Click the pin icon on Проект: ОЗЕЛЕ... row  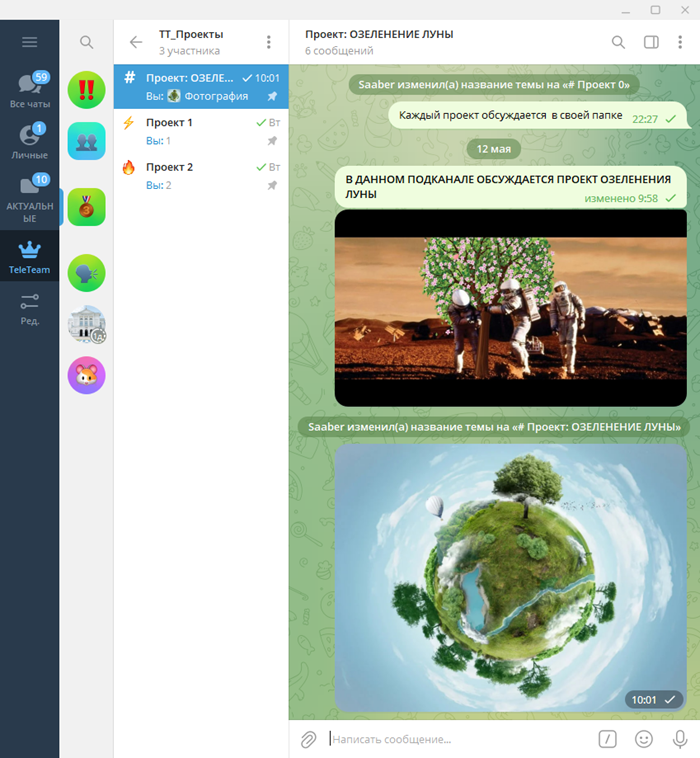[x=273, y=96]
